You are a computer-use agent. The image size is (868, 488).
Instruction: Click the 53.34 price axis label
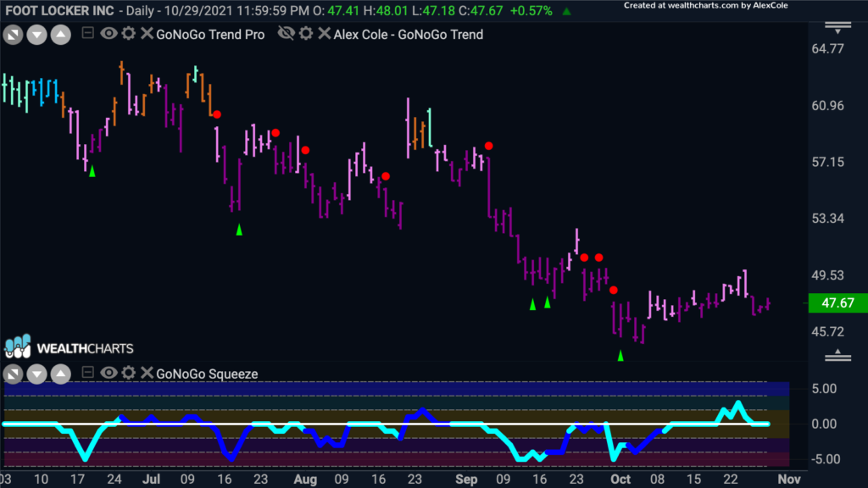[x=827, y=219]
